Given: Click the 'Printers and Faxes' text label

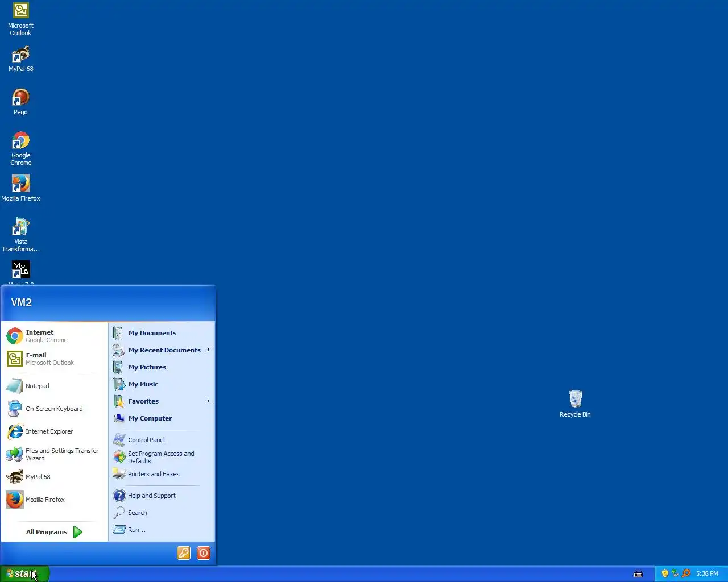Looking at the screenshot, I should click(x=154, y=474).
